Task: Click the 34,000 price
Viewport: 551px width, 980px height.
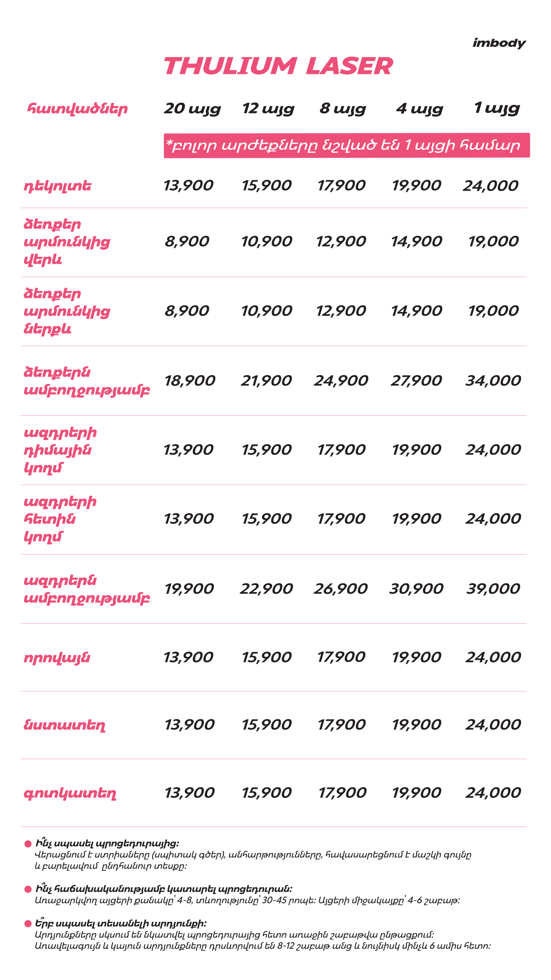Action: 493,381
